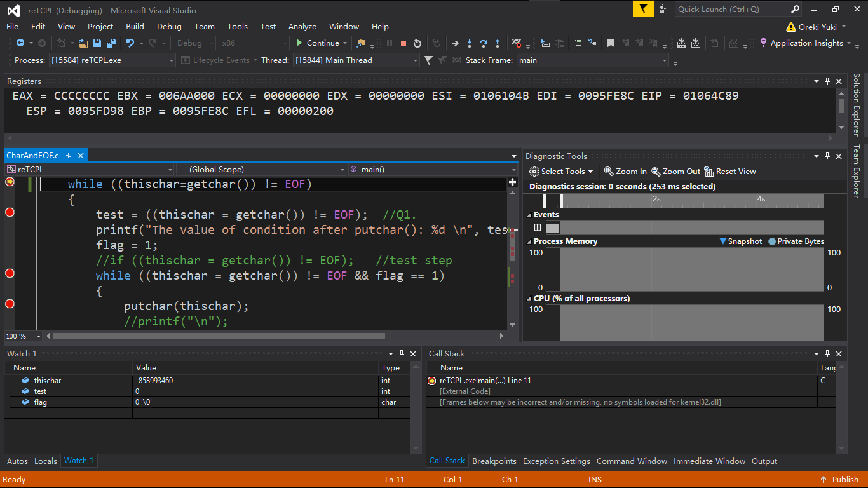Viewport: 868px width, 488px height.
Task: Click the Save All icon
Action: [x=111, y=43]
